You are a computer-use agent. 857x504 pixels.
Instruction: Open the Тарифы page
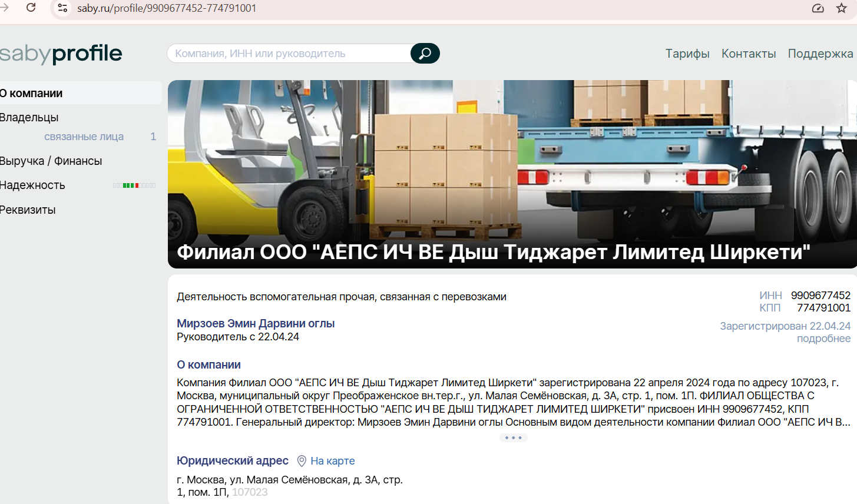[x=687, y=54]
